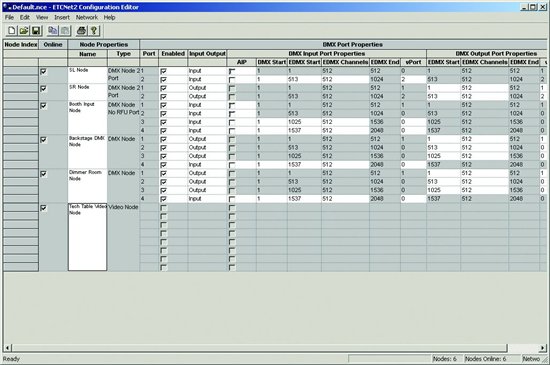Toggle Online checkbox for Tech Table Video Node

43,208
